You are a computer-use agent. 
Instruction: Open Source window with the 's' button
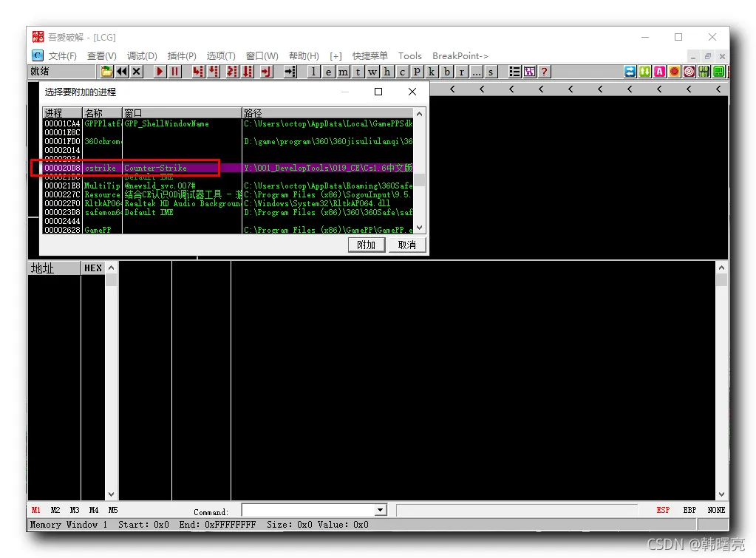491,72
